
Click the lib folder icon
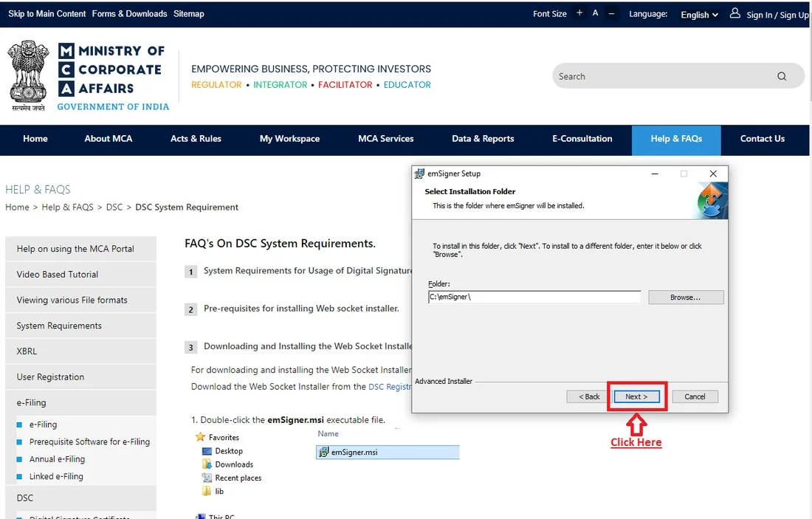pyautogui.click(x=207, y=491)
